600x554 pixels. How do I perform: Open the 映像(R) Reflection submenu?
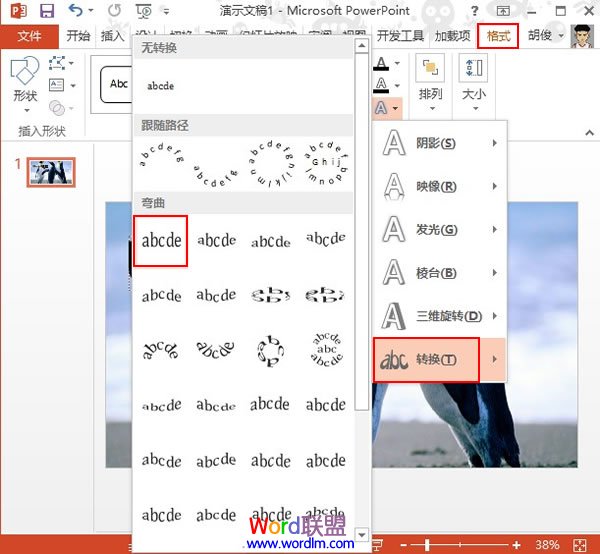[440, 186]
